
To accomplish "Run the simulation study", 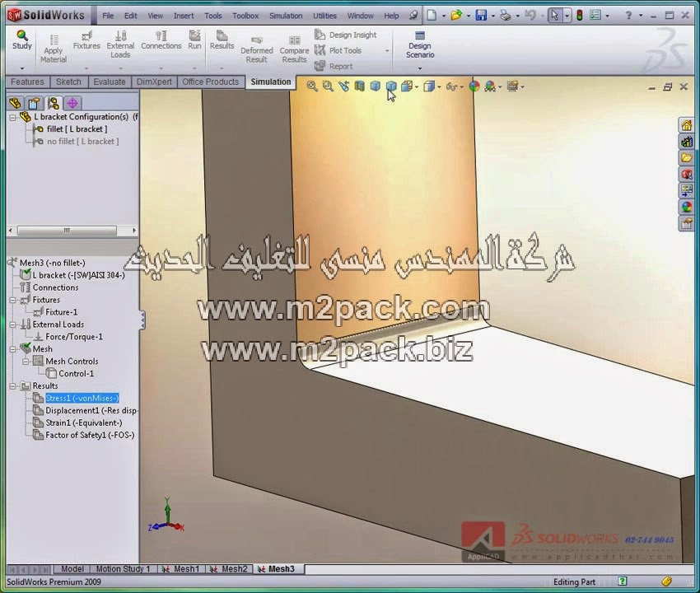I will [x=194, y=40].
